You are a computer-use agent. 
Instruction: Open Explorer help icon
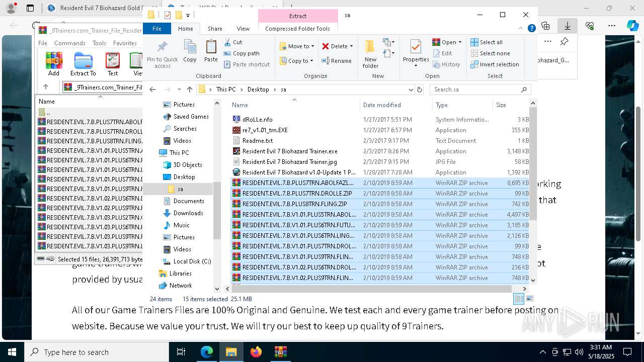(531, 29)
